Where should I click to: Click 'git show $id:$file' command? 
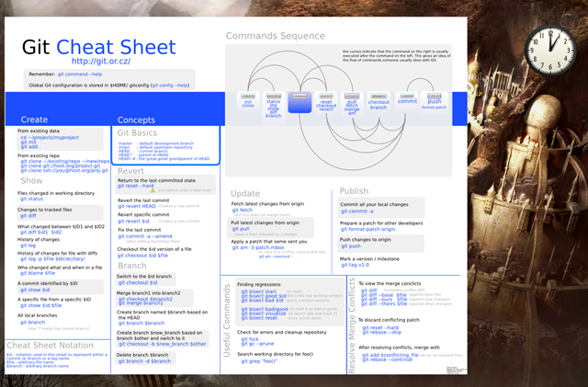(x=40, y=305)
